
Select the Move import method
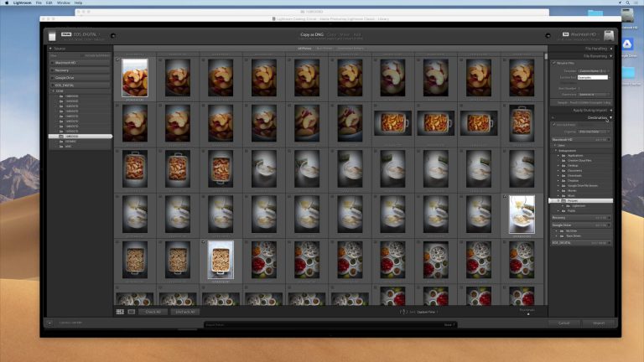[345, 34]
